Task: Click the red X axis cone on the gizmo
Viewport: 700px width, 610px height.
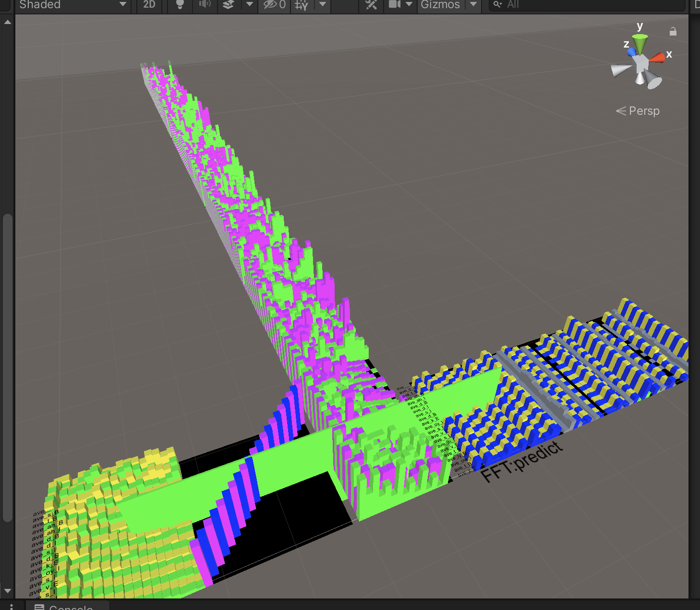Action: pos(659,58)
